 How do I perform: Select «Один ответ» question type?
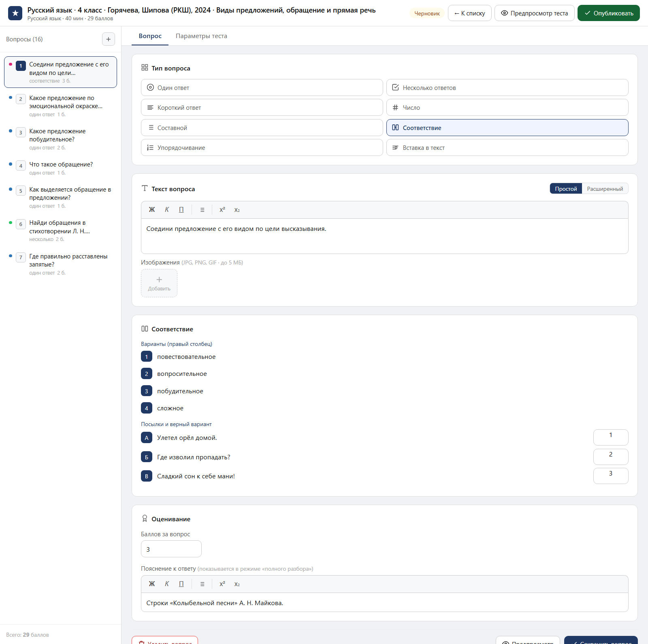tap(262, 87)
